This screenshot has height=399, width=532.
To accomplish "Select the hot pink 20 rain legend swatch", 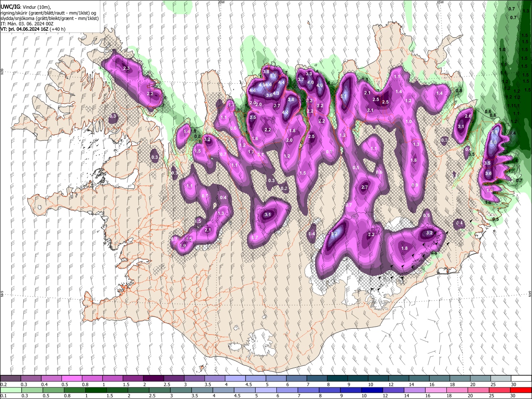I will pos(478,390).
